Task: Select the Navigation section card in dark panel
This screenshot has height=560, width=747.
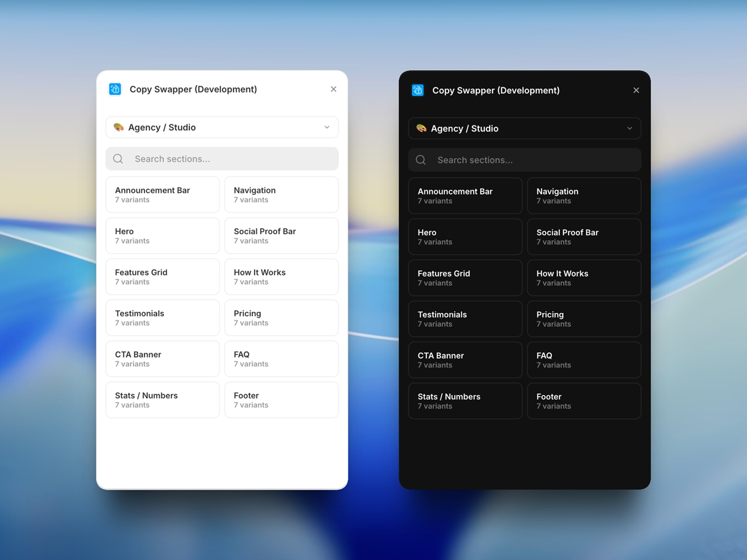Action: [x=584, y=196]
